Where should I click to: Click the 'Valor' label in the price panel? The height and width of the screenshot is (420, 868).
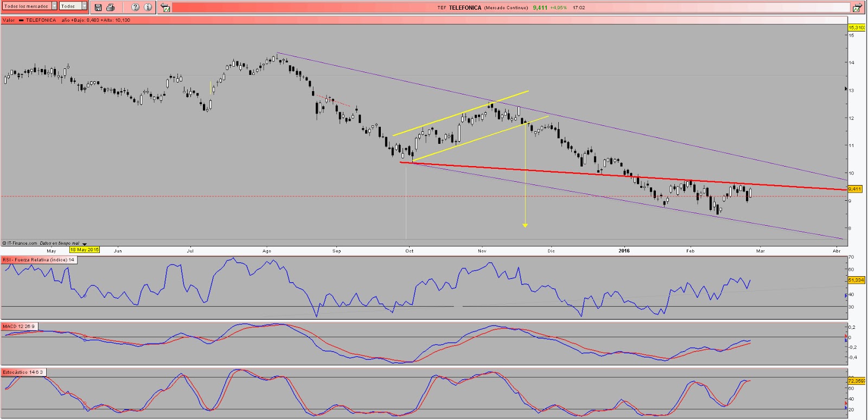(x=9, y=20)
